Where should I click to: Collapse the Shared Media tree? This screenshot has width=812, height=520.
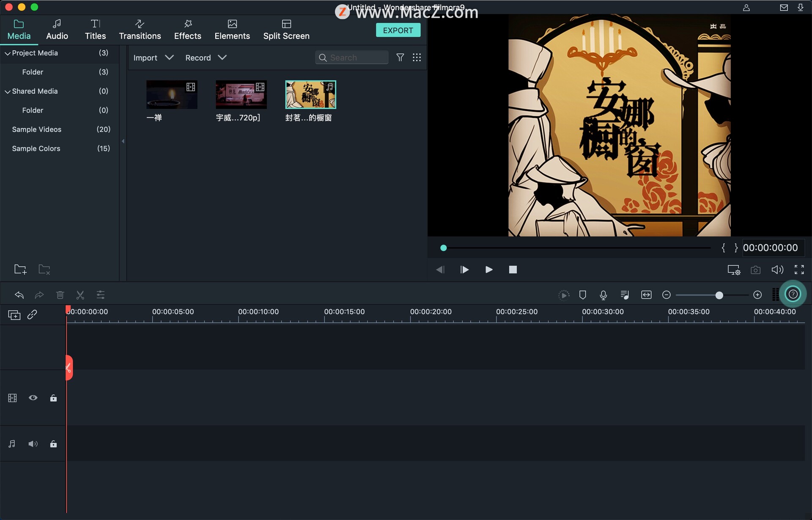(x=8, y=91)
